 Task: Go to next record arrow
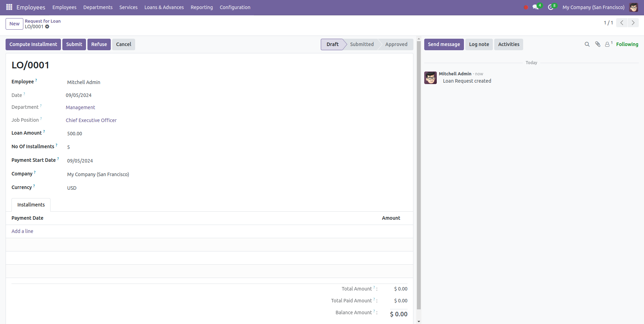pyautogui.click(x=633, y=23)
